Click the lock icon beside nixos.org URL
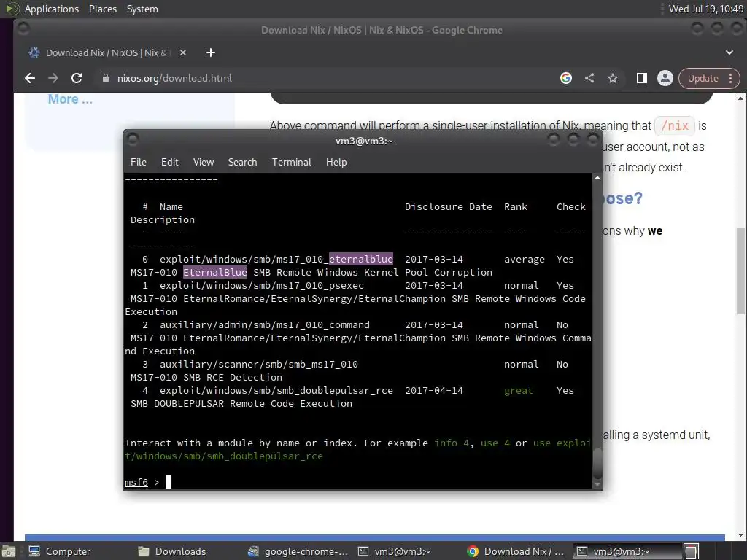Screen dimensions: 747x560 point(106,78)
